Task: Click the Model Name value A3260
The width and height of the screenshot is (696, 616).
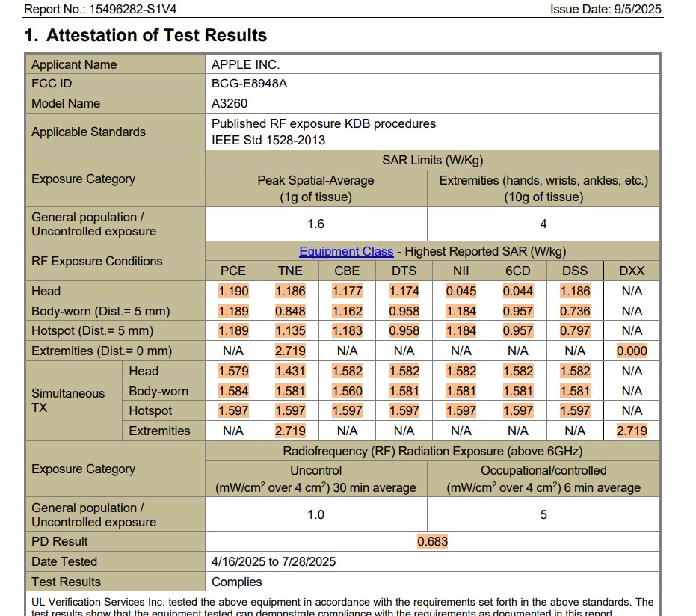Action: tap(230, 103)
